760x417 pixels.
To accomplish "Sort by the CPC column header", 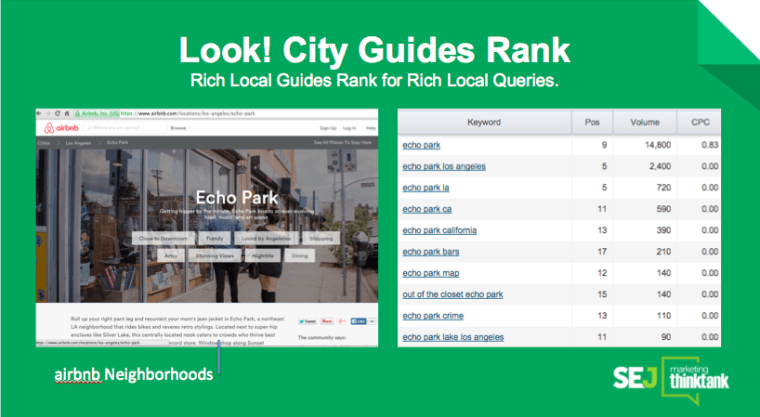I will point(699,122).
